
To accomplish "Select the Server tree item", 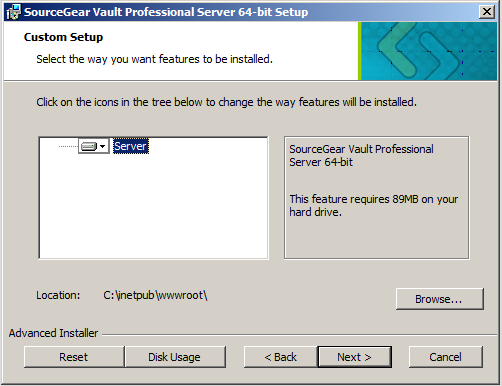I will (x=131, y=146).
